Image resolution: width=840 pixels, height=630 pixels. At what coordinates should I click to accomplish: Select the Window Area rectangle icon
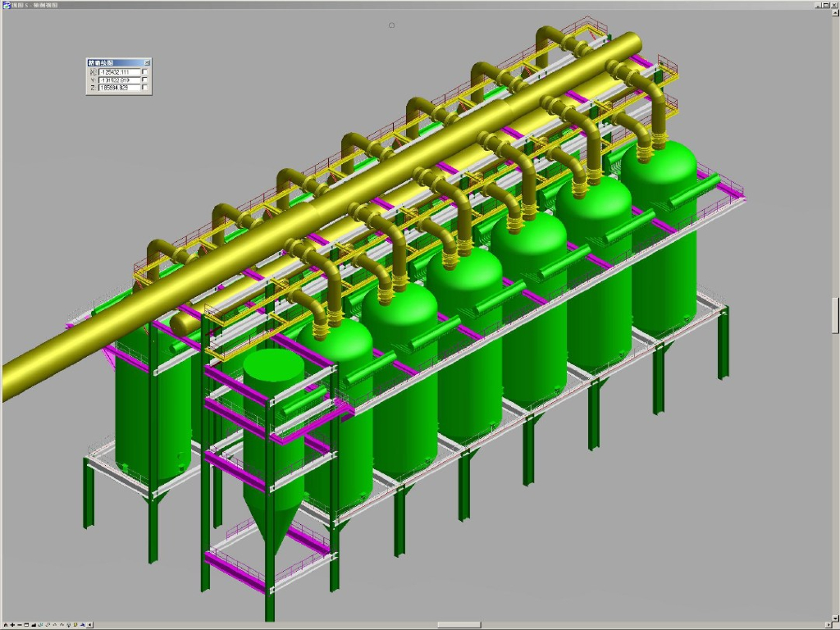click(26, 624)
